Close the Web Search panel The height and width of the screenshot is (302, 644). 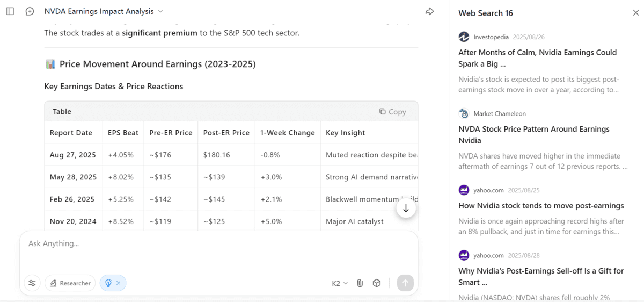pos(636,13)
